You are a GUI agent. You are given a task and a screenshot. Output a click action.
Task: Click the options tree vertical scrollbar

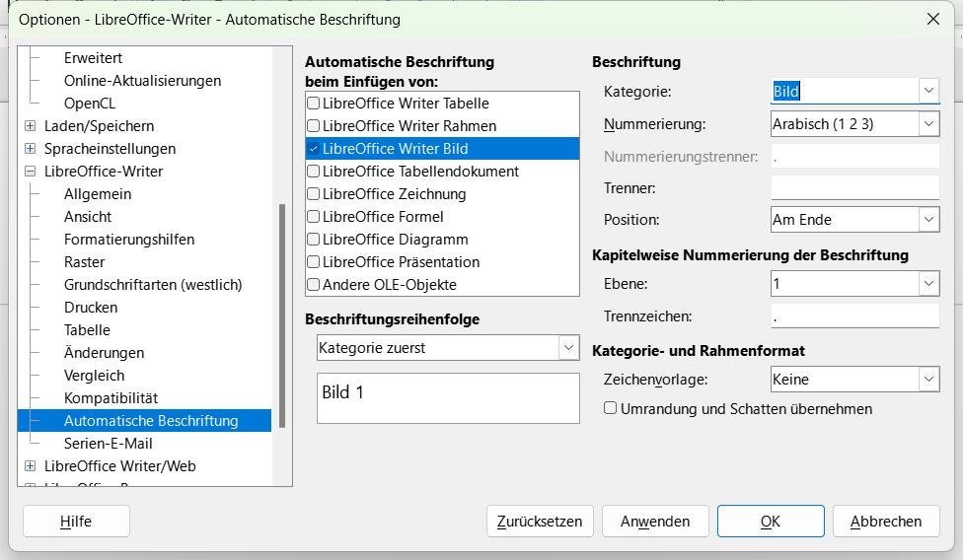coord(282,315)
